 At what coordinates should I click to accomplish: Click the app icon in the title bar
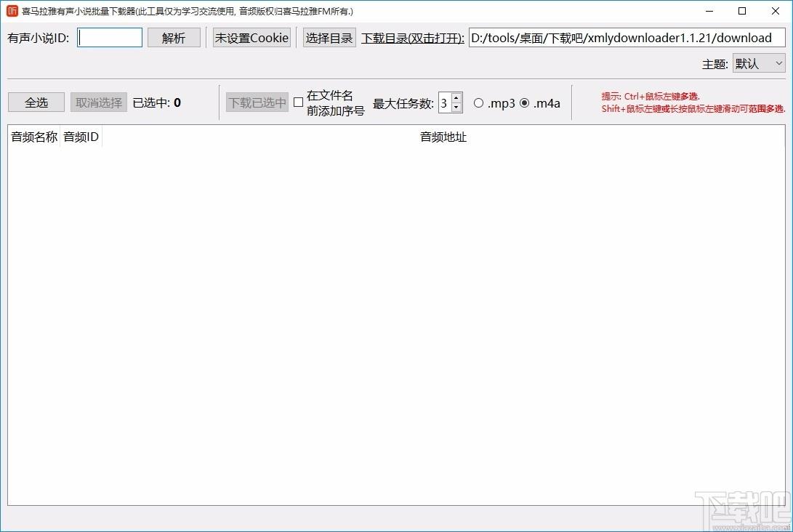pyautogui.click(x=12, y=11)
